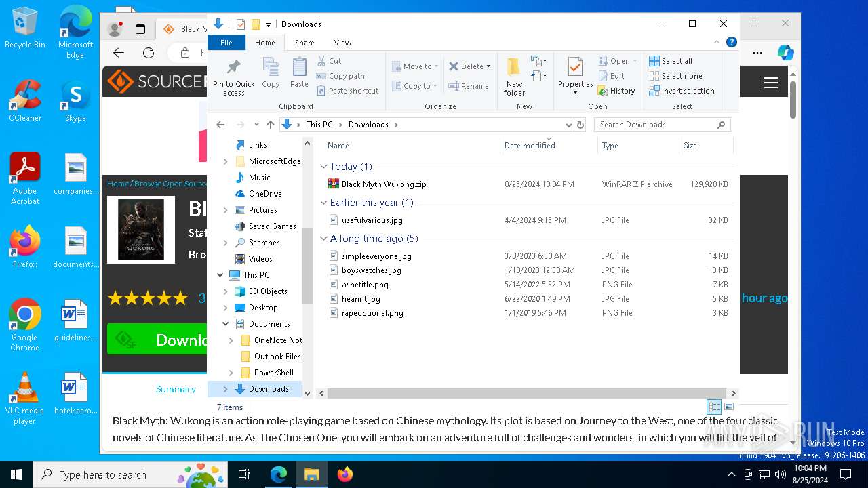Image resolution: width=868 pixels, height=488 pixels.
Task: Open address bar history dropdown
Action: click(x=568, y=125)
